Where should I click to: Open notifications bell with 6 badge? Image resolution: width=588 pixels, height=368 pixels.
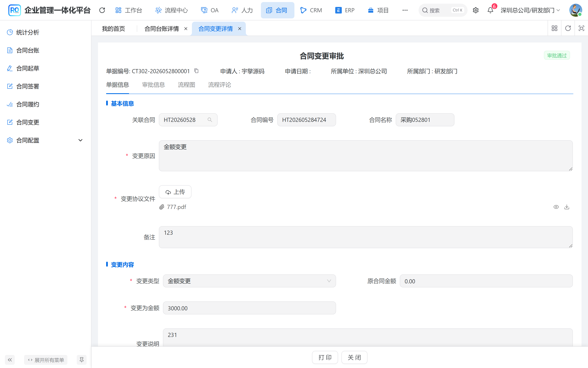click(x=490, y=10)
